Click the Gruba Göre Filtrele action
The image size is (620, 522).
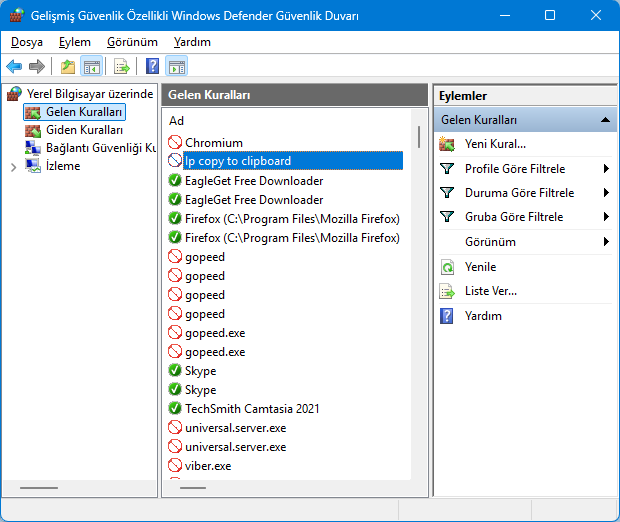[x=514, y=217]
